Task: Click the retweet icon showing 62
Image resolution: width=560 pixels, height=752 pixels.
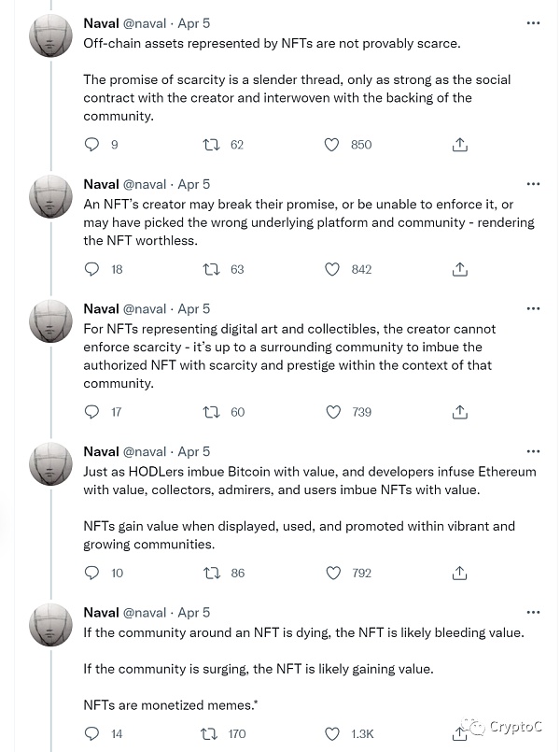Action: 213,145
